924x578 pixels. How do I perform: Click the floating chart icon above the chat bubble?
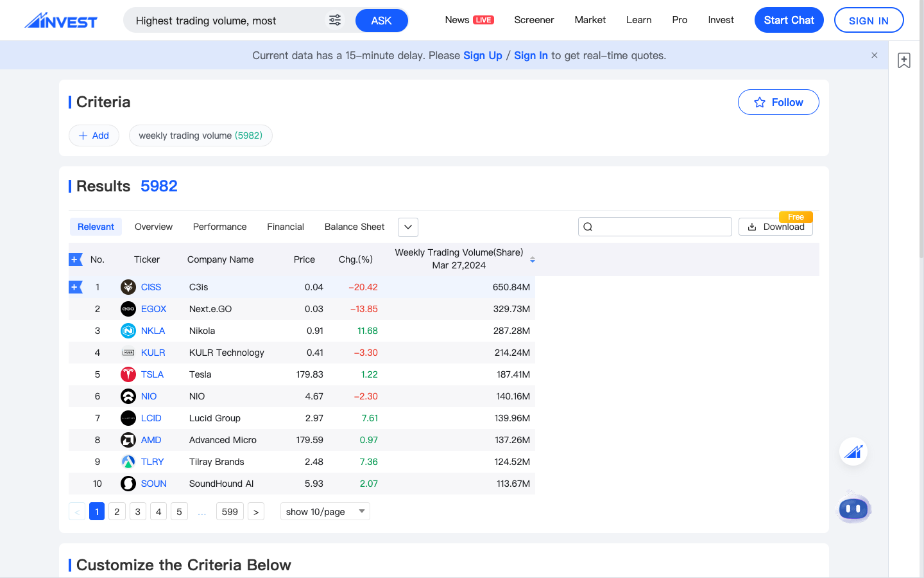853,451
